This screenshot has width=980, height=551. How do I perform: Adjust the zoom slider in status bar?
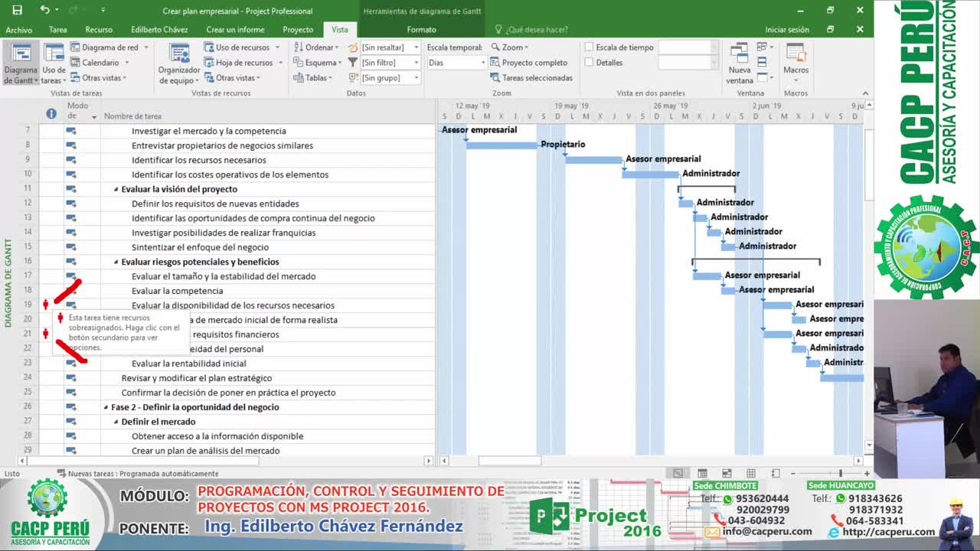840,474
